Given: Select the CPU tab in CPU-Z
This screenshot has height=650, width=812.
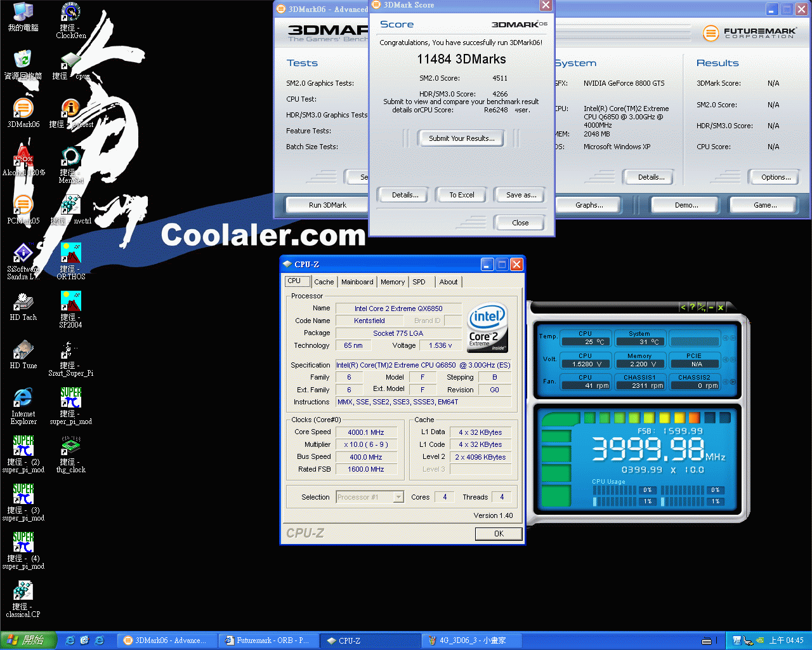Looking at the screenshot, I should click(297, 281).
